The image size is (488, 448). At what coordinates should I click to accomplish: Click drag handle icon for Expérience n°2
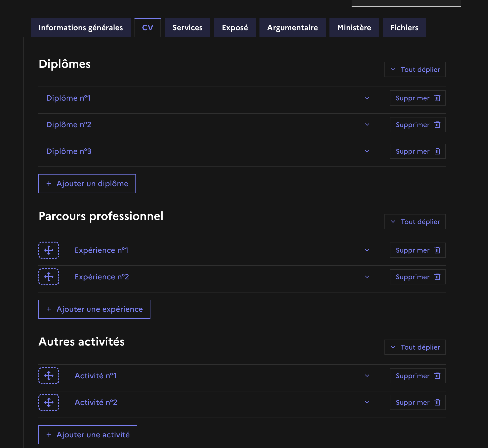click(x=49, y=277)
